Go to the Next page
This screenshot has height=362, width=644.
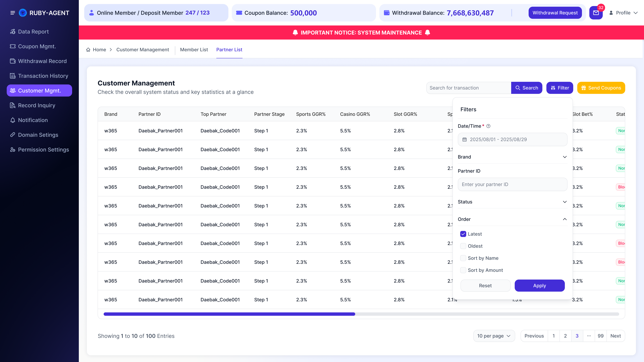615,336
